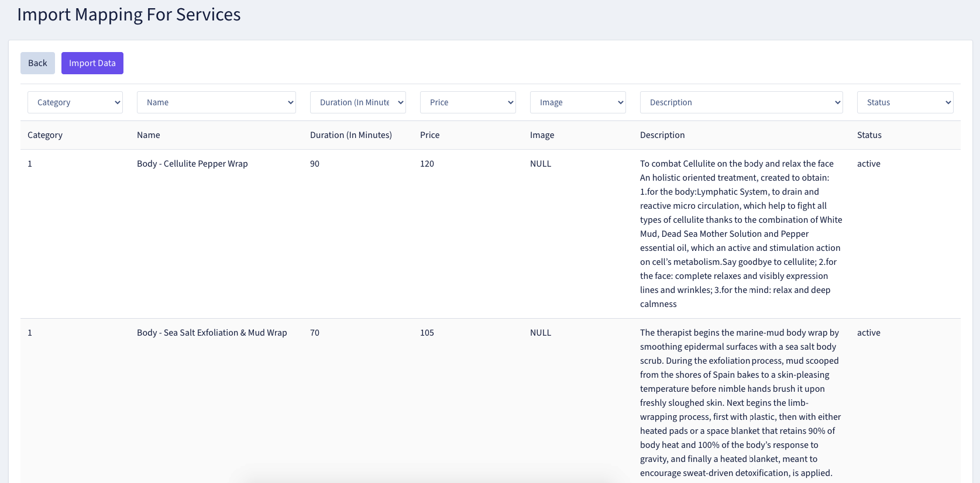Click the duration value 90
Image resolution: width=980 pixels, height=483 pixels.
coord(315,164)
